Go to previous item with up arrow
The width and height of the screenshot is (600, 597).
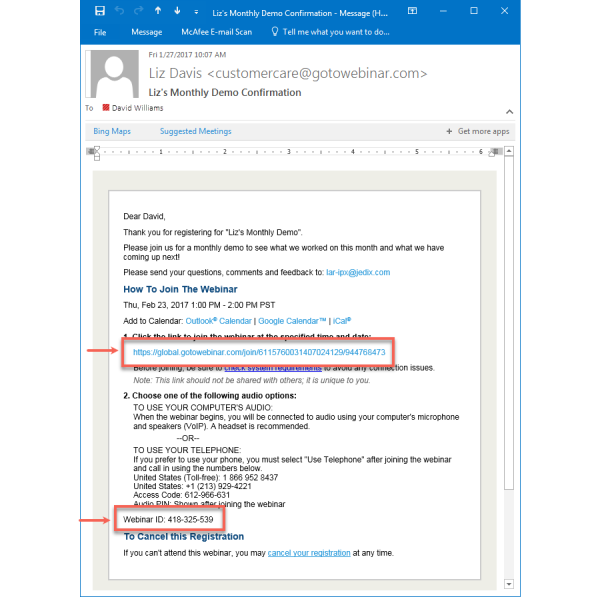coord(158,11)
